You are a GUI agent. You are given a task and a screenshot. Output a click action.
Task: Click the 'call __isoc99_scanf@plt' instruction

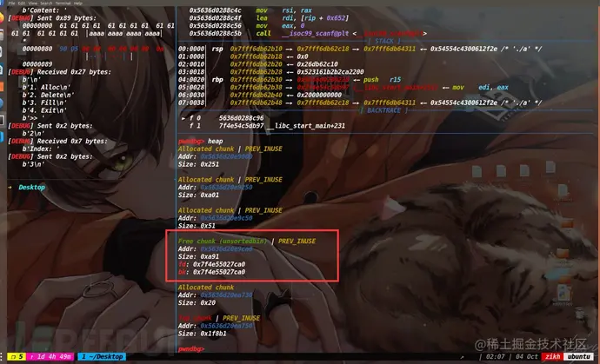coord(303,33)
